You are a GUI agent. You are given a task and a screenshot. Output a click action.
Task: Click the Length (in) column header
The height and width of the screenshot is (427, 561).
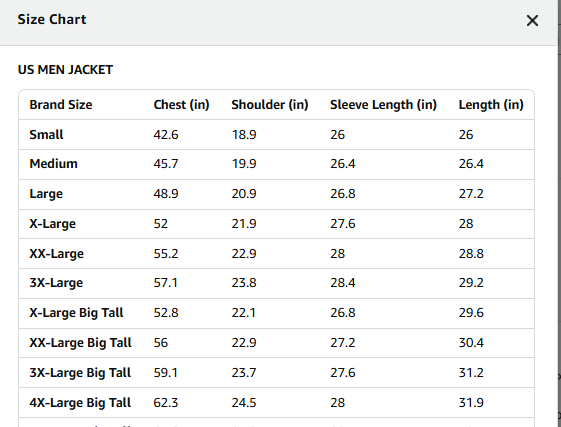(491, 105)
